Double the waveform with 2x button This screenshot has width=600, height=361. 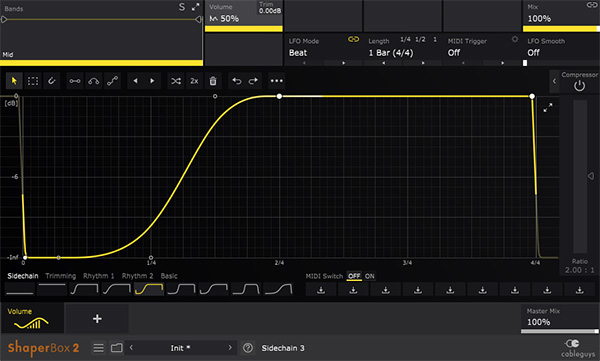click(x=194, y=81)
